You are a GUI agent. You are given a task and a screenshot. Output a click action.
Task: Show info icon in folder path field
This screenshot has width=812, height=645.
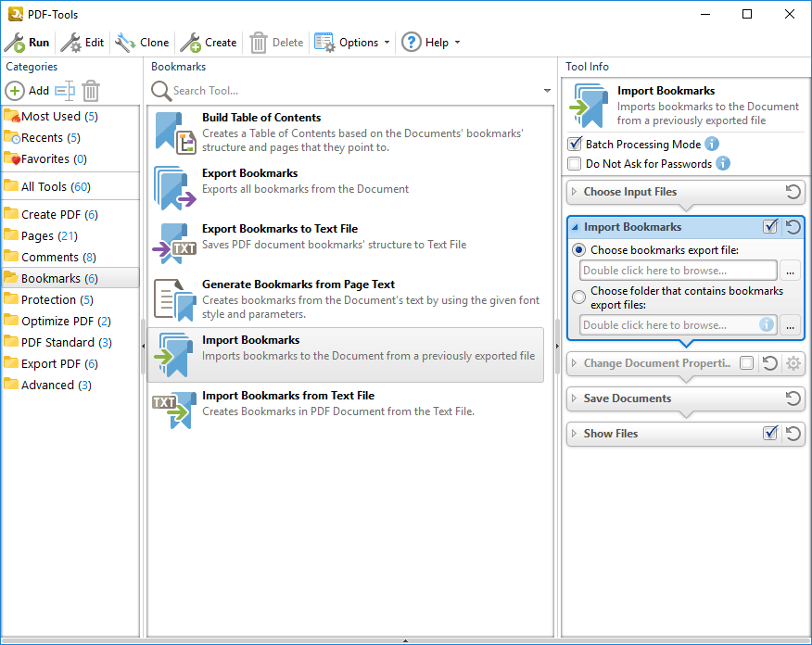click(767, 324)
